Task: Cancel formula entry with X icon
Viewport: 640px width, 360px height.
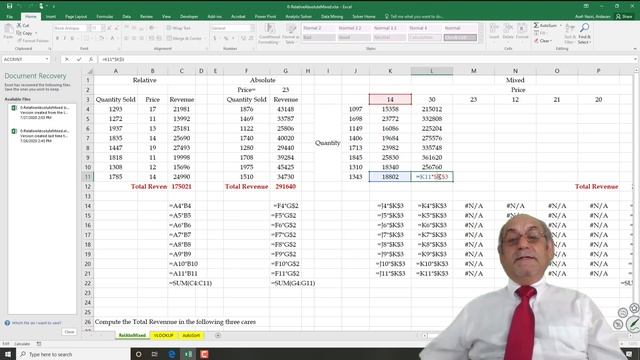Action: (67, 59)
